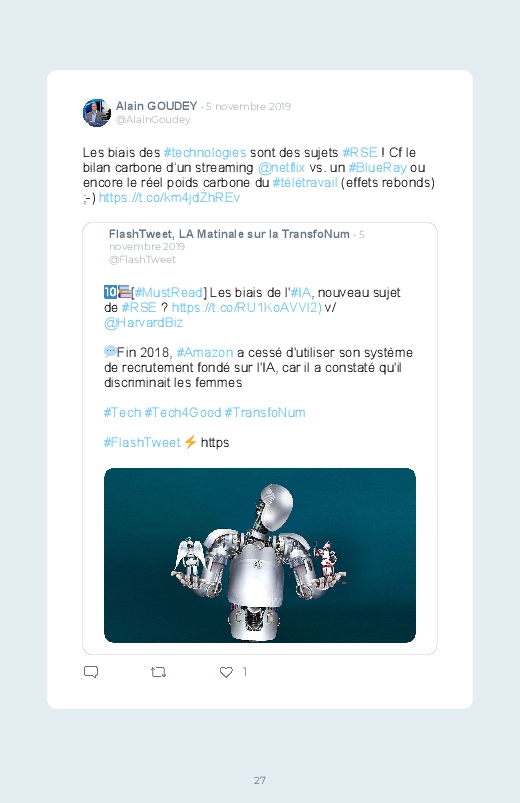This screenshot has width=520, height=803.
Task: Open link https://t.co/km4jdZhREv
Action: (169, 198)
